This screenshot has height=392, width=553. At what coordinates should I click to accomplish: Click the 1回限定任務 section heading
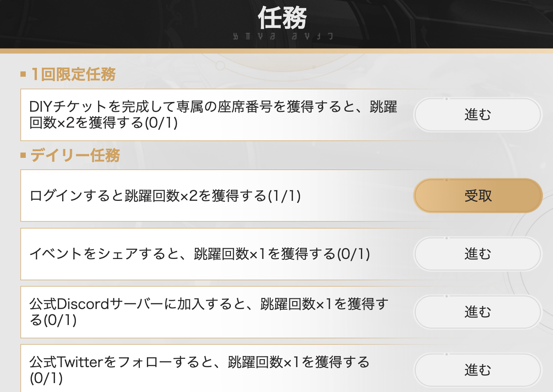73,74
